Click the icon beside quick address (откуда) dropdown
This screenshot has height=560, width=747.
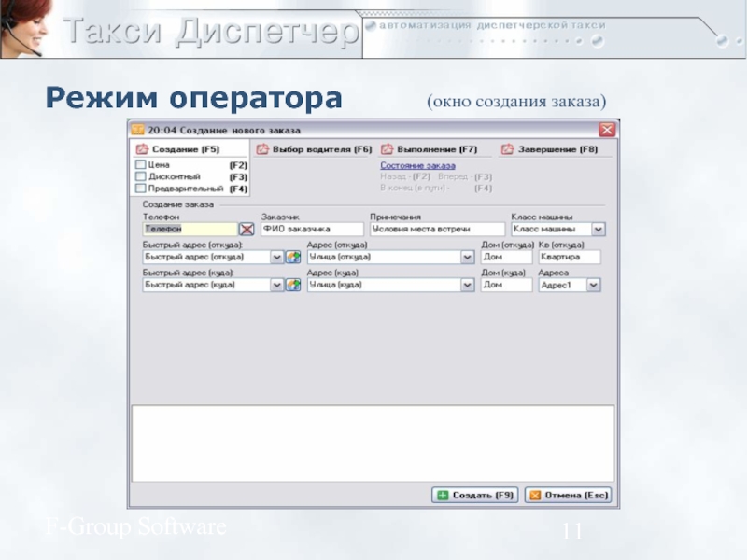(293, 257)
